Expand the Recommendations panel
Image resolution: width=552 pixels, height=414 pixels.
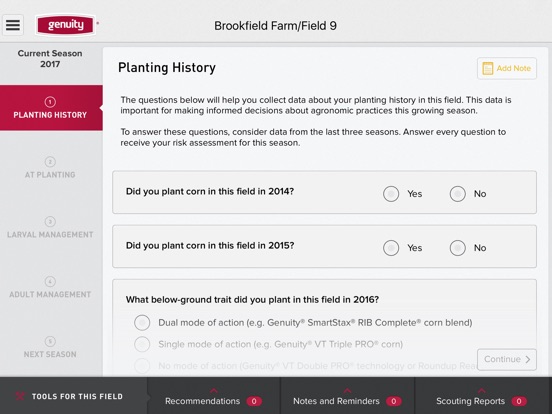(214, 396)
